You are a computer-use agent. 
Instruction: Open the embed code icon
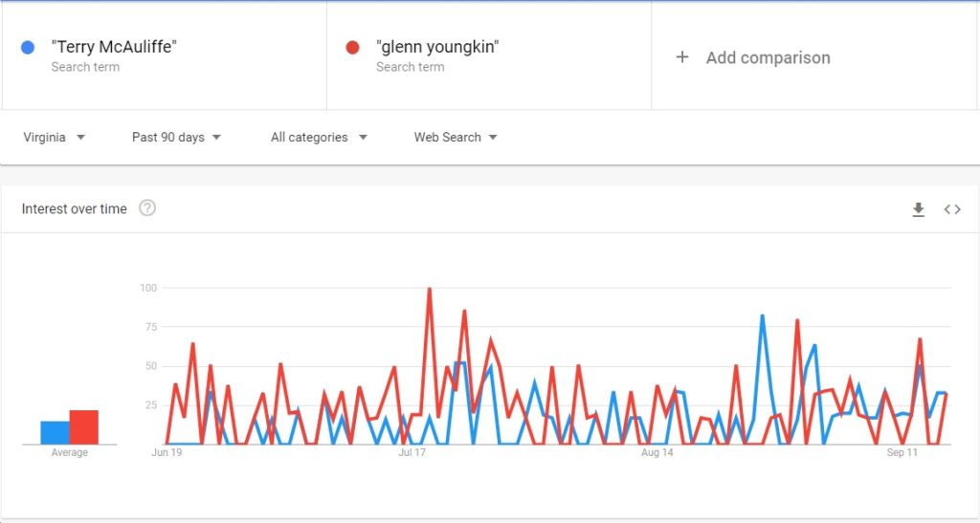pos(952,209)
